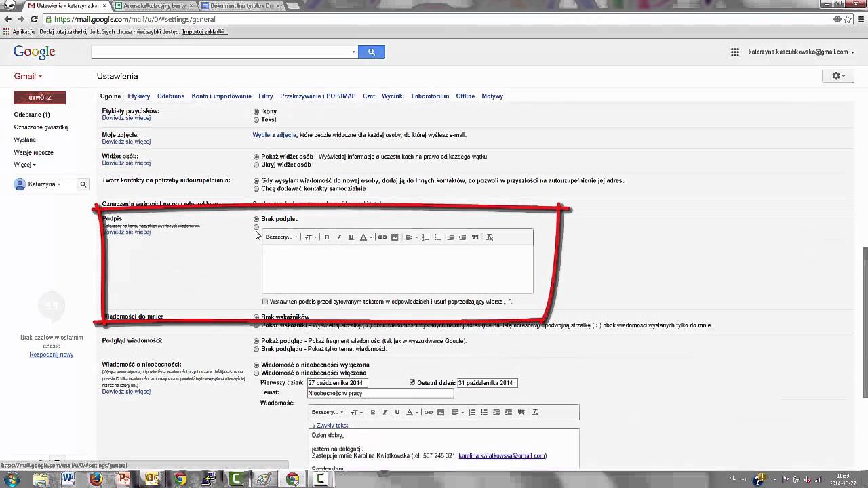The height and width of the screenshot is (488, 868).
Task: Open the Odebrane (1) inbox
Action: click(x=32, y=115)
